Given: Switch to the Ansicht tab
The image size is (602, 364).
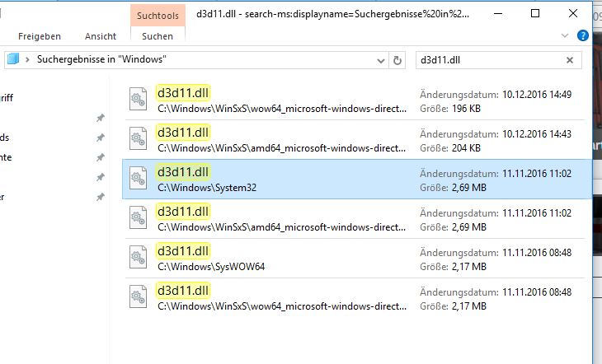Looking at the screenshot, I should click(x=101, y=36).
